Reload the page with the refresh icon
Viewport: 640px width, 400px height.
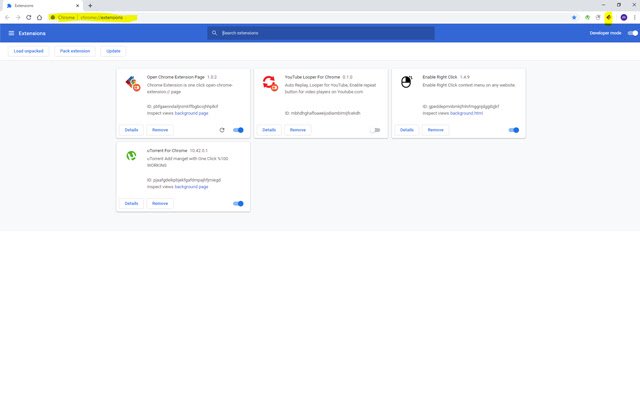(29, 18)
